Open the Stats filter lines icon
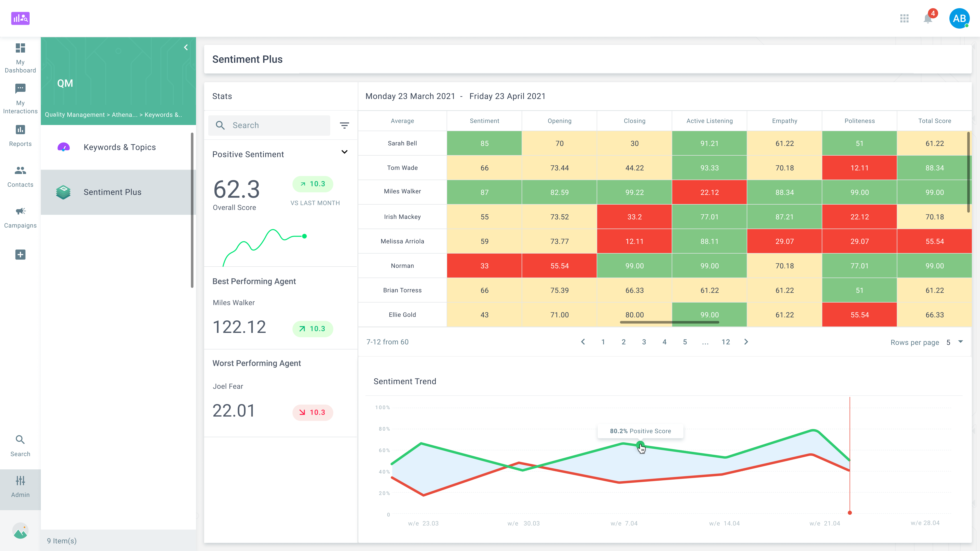Image resolution: width=980 pixels, height=551 pixels. coord(344,126)
